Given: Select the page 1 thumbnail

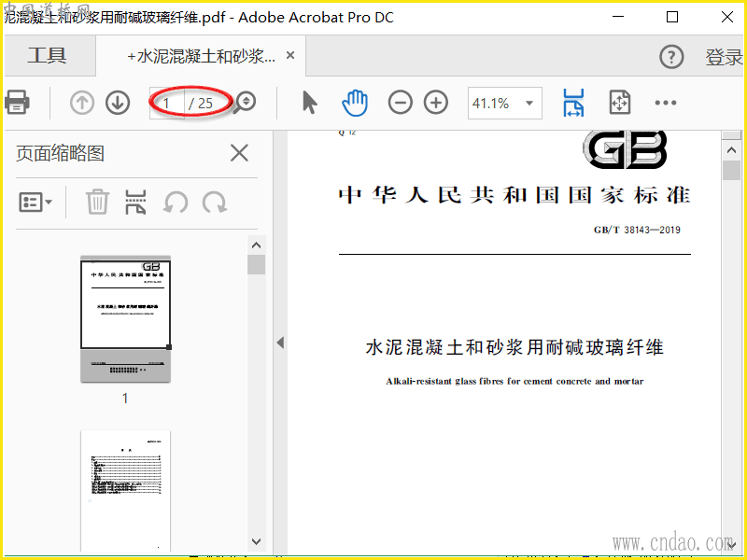Looking at the screenshot, I should [126, 318].
